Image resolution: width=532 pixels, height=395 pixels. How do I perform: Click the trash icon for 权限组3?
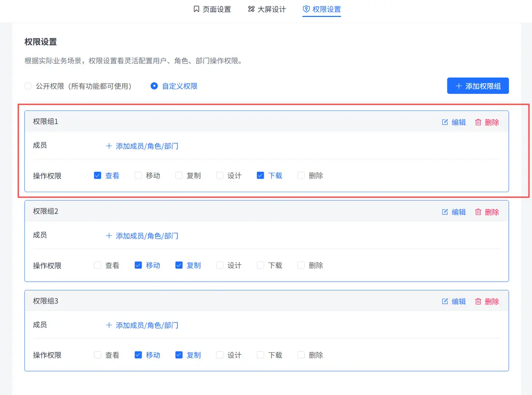[x=478, y=302]
